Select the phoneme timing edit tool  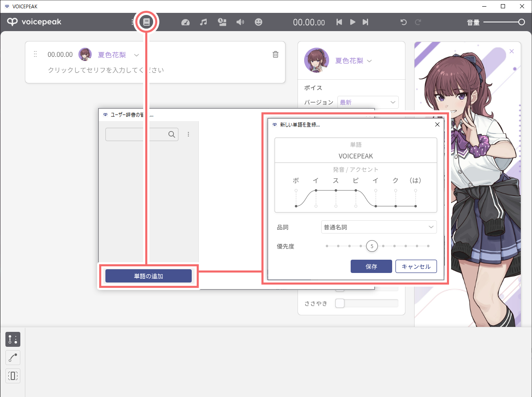click(13, 339)
